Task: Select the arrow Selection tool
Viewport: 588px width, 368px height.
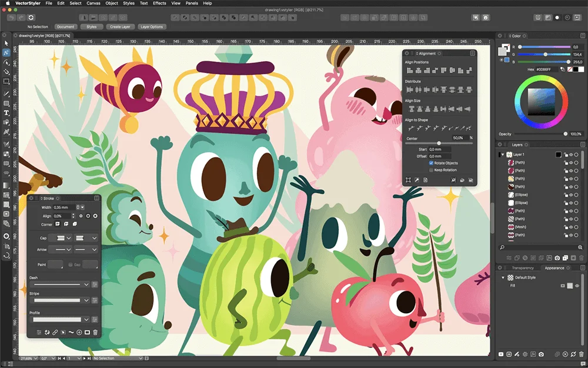Action: pyautogui.click(x=6, y=44)
